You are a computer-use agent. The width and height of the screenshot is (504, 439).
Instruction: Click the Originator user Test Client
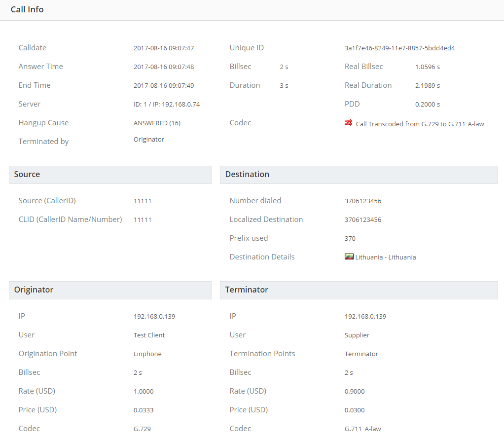(149, 335)
